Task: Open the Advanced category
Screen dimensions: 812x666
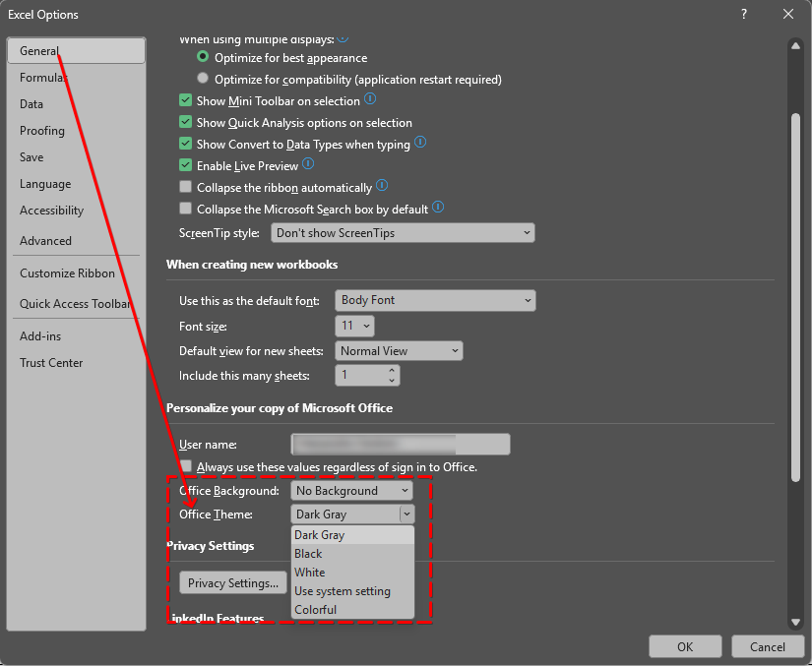Action: [76, 241]
